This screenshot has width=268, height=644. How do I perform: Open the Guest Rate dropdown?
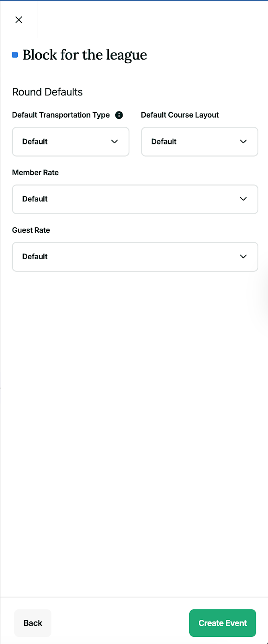129,256
